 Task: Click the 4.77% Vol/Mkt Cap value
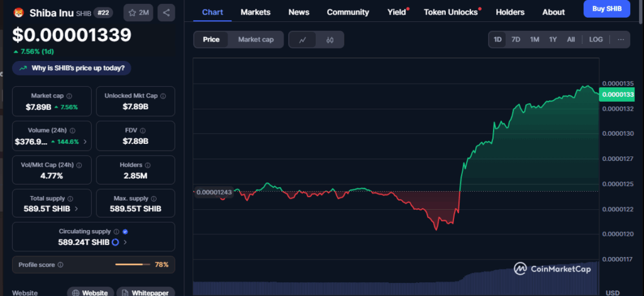(52, 176)
